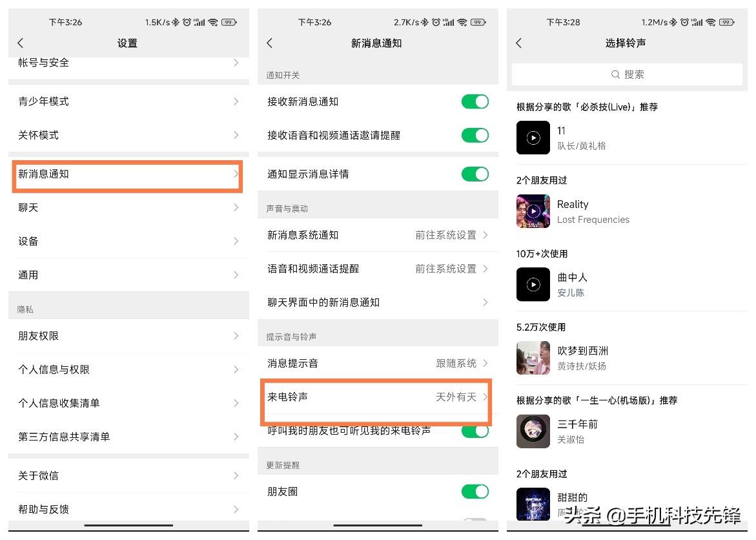
Task: Open the 朋友权限 menu item
Action: (128, 336)
